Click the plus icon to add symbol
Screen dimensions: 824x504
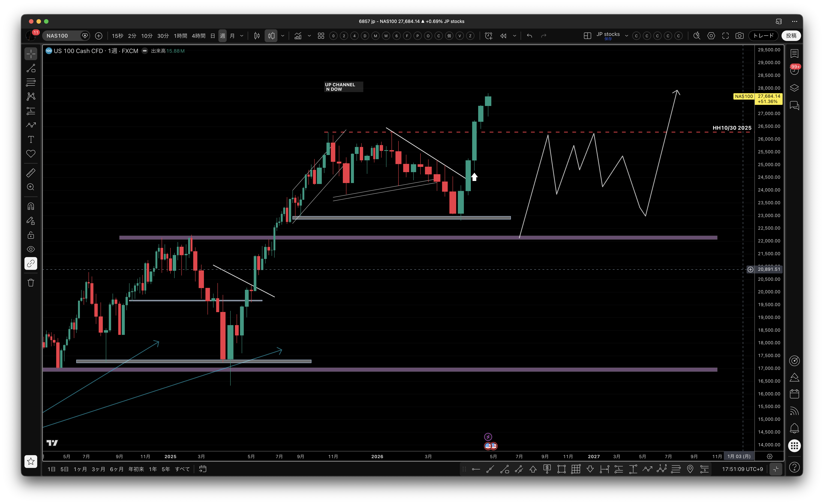pyautogui.click(x=99, y=36)
